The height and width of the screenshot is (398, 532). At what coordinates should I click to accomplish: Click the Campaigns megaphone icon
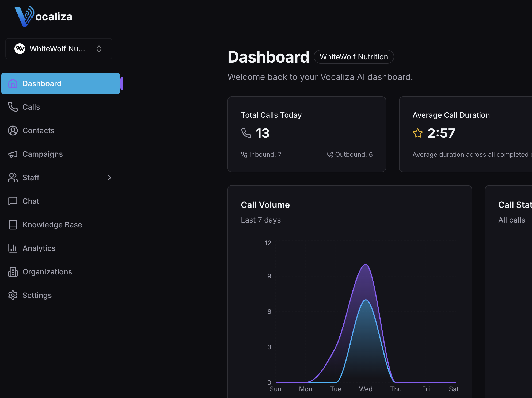tap(13, 154)
